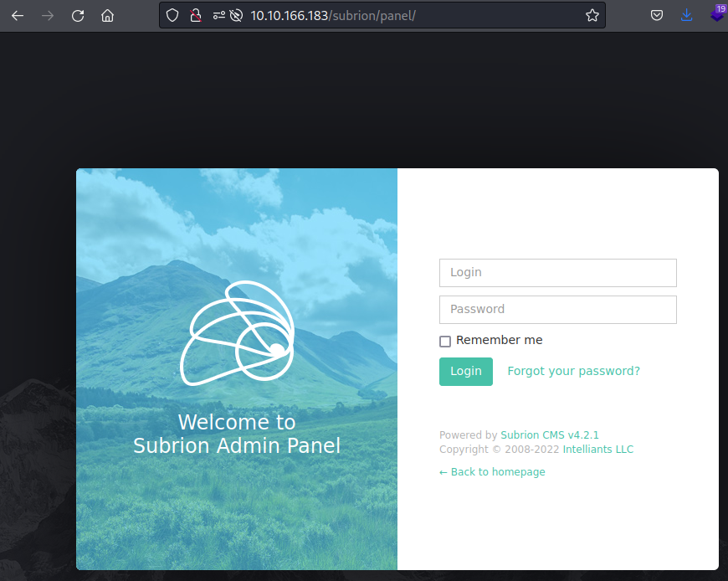
Task: Click inside the Login text field
Action: pyautogui.click(x=557, y=273)
